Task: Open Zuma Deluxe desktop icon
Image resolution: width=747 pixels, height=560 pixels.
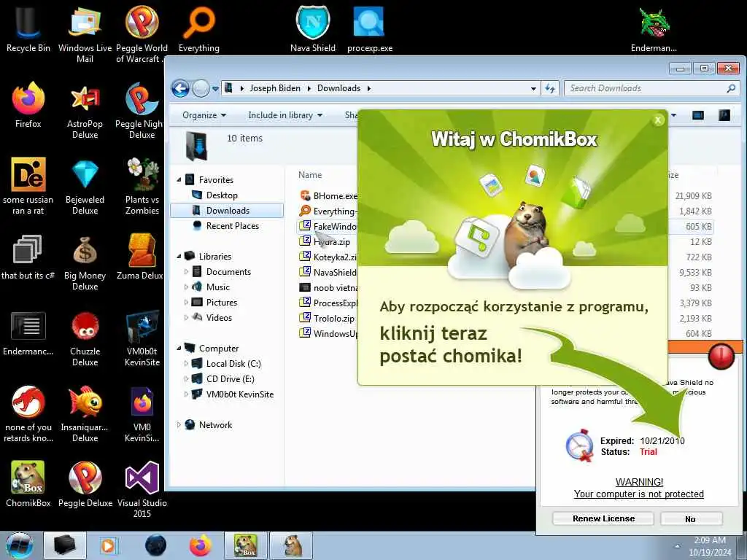Action: 141,257
